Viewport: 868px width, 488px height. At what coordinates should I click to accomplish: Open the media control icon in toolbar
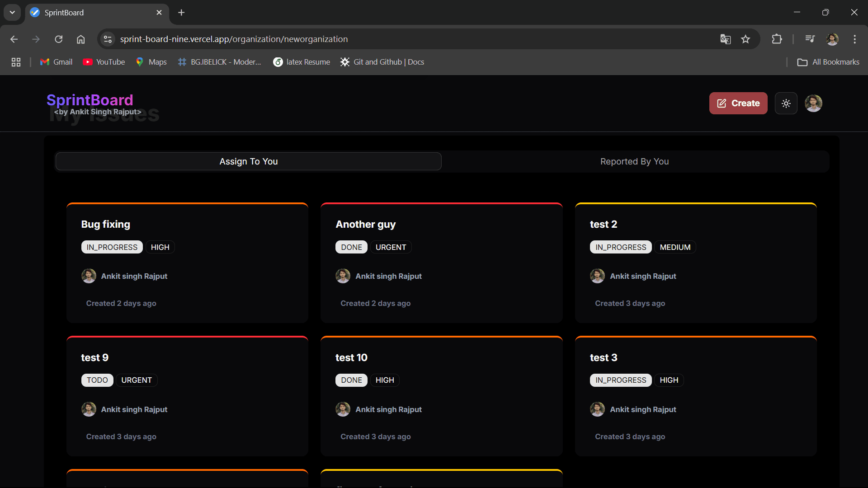pyautogui.click(x=810, y=39)
